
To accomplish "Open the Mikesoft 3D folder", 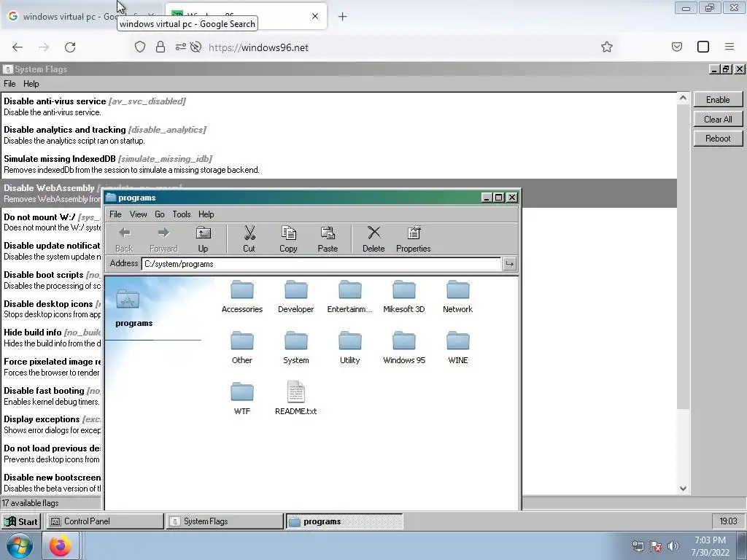I will (x=404, y=296).
